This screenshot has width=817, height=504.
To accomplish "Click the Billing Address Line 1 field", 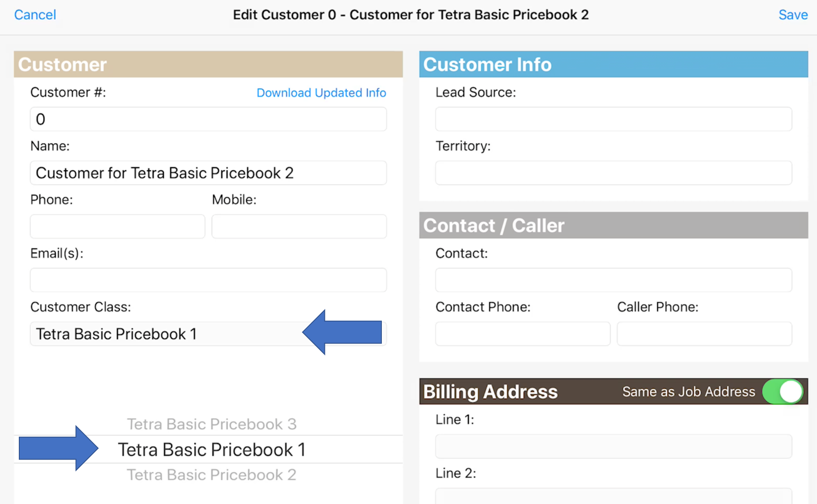I will pyautogui.click(x=614, y=446).
